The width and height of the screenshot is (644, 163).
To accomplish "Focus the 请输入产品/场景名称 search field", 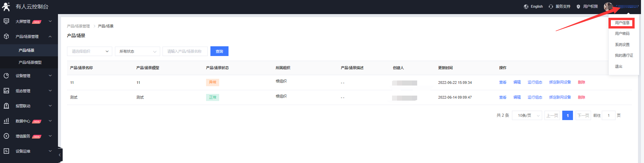I will [185, 51].
